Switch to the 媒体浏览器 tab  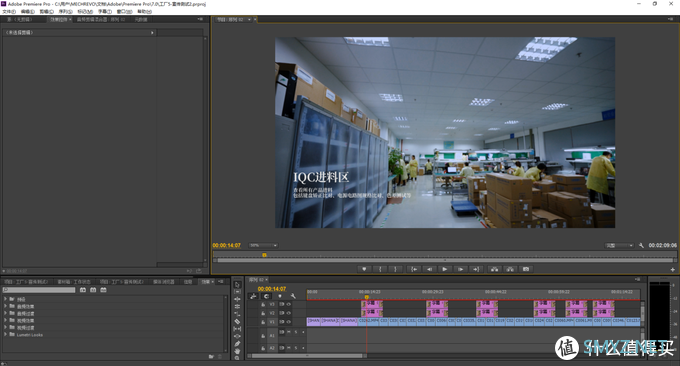point(163,282)
